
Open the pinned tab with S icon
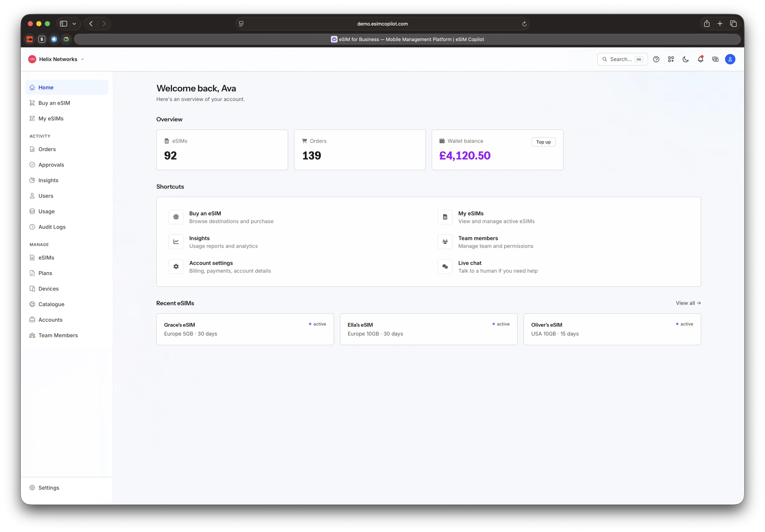coord(42,39)
